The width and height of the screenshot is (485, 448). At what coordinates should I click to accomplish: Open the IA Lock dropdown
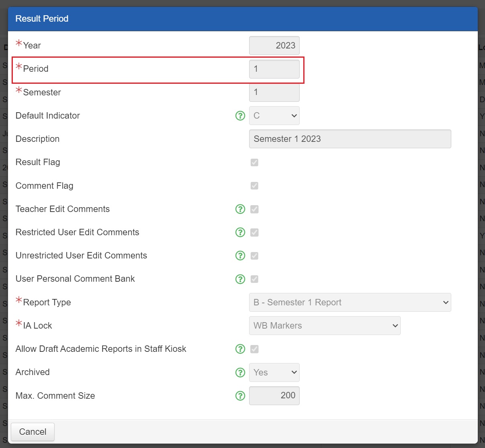(x=325, y=325)
